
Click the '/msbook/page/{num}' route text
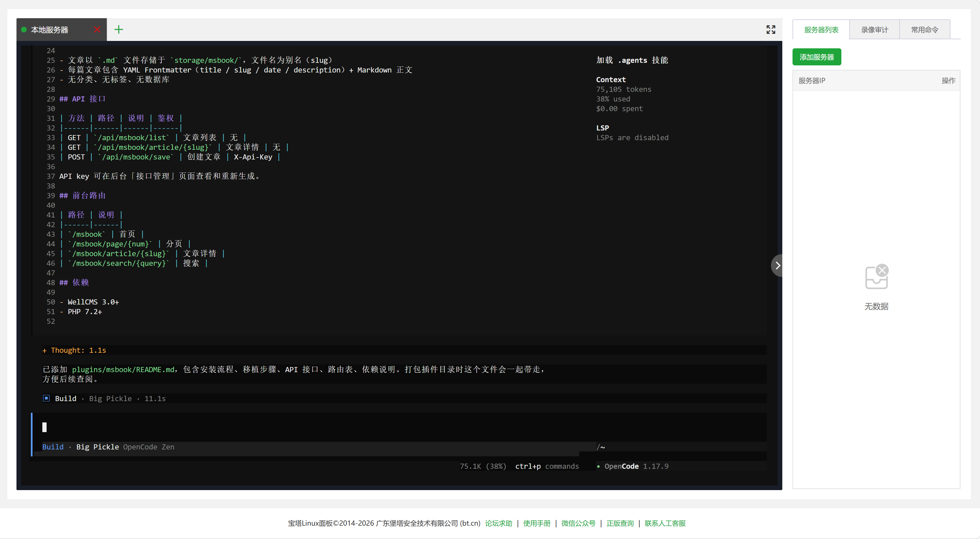[110, 244]
